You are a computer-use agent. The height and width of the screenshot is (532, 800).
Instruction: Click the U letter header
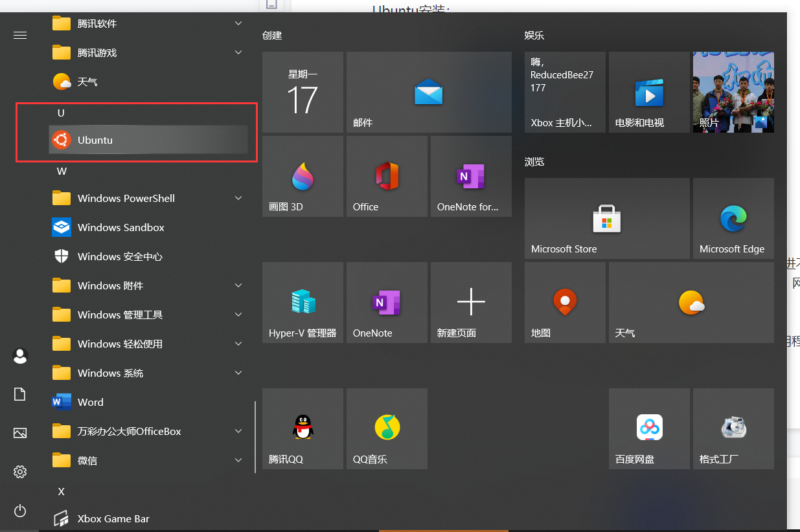(x=61, y=113)
